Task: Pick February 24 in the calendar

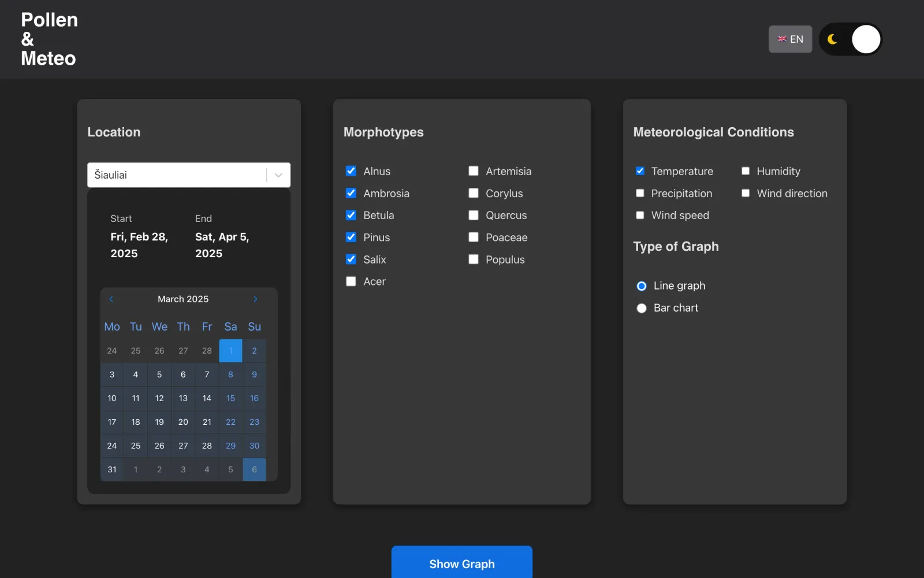Action: pos(112,351)
